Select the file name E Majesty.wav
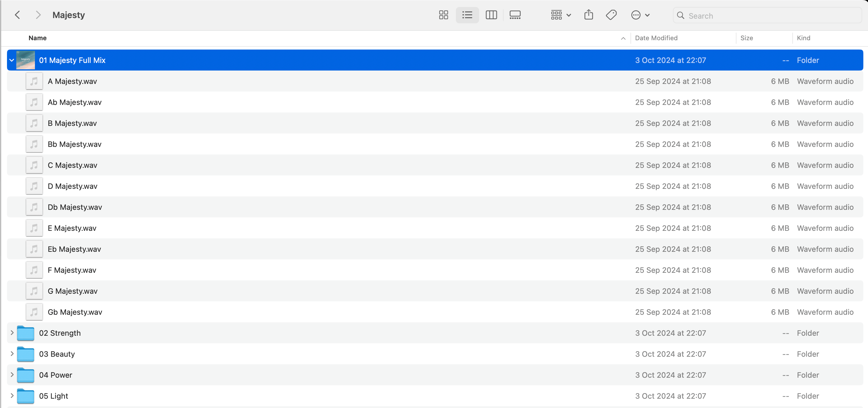Screen dimensions: 868x408 click(x=72, y=228)
